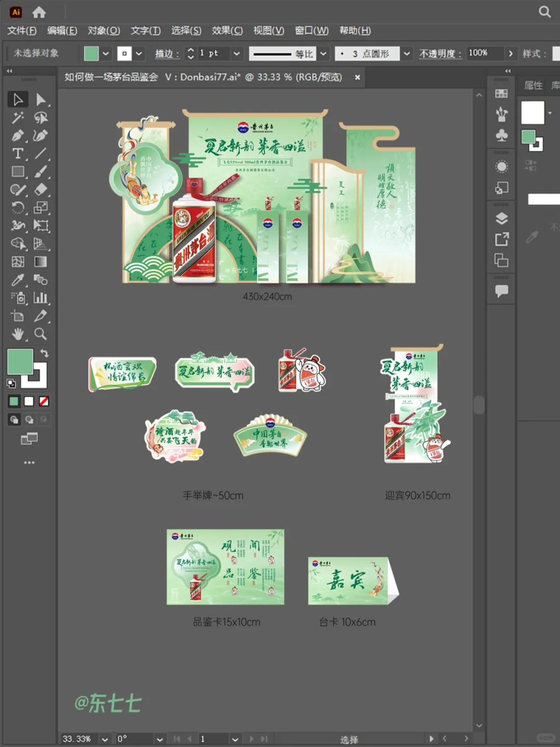This screenshot has width=560, height=747.
Task: Enable Draw Behind mode
Action: [29, 420]
